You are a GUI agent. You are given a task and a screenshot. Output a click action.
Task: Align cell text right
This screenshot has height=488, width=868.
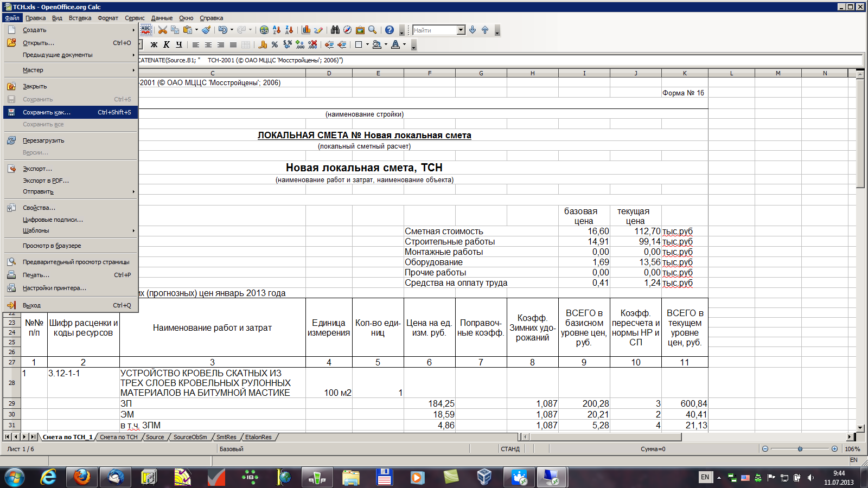click(x=221, y=44)
